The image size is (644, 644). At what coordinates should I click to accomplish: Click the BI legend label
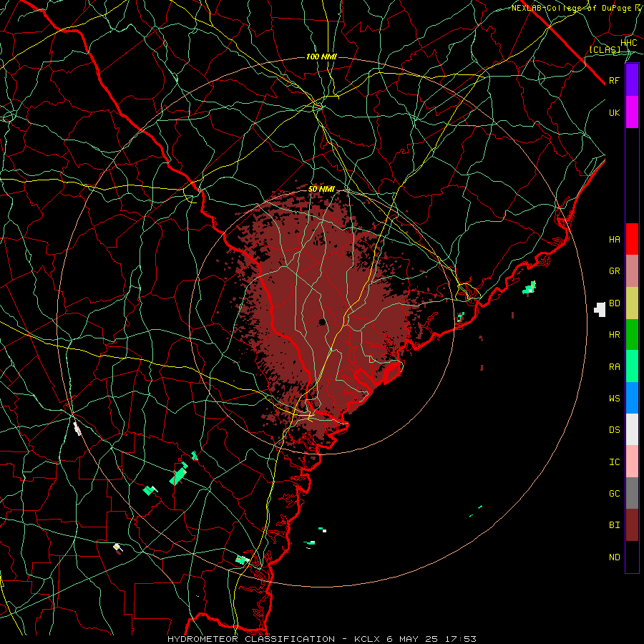[614, 525]
